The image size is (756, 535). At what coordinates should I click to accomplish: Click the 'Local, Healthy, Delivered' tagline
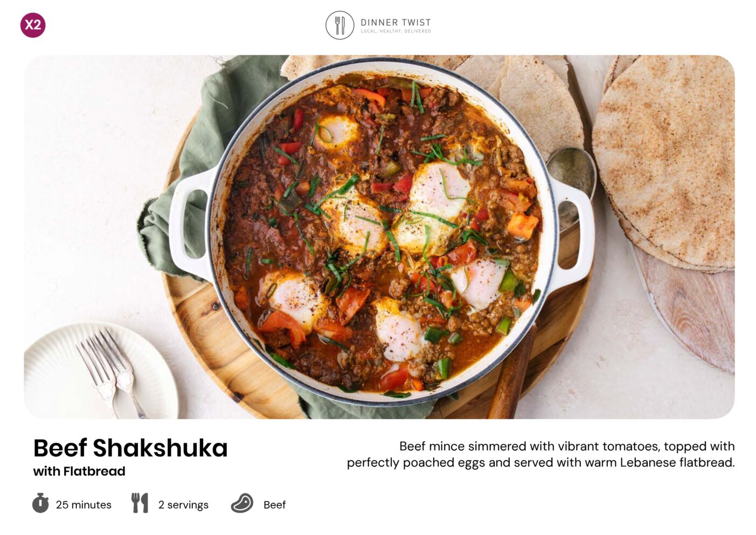[396, 31]
